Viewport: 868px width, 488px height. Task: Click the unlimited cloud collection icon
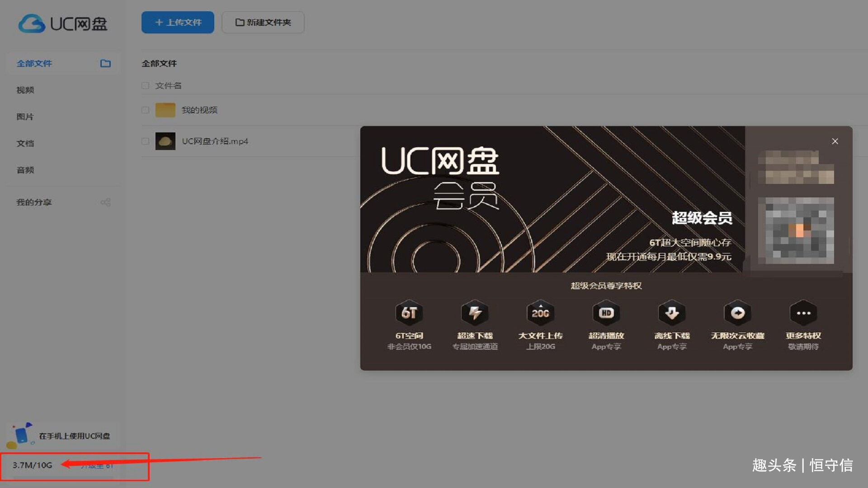737,313
